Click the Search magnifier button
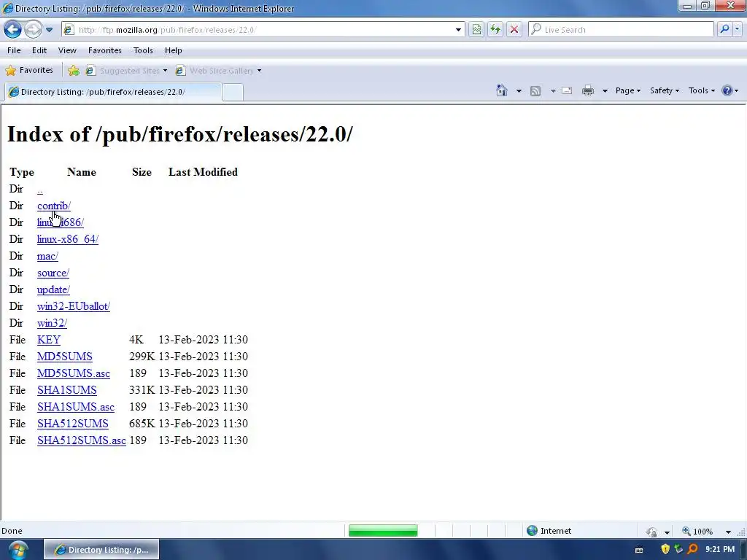This screenshot has width=747, height=560. tap(724, 29)
